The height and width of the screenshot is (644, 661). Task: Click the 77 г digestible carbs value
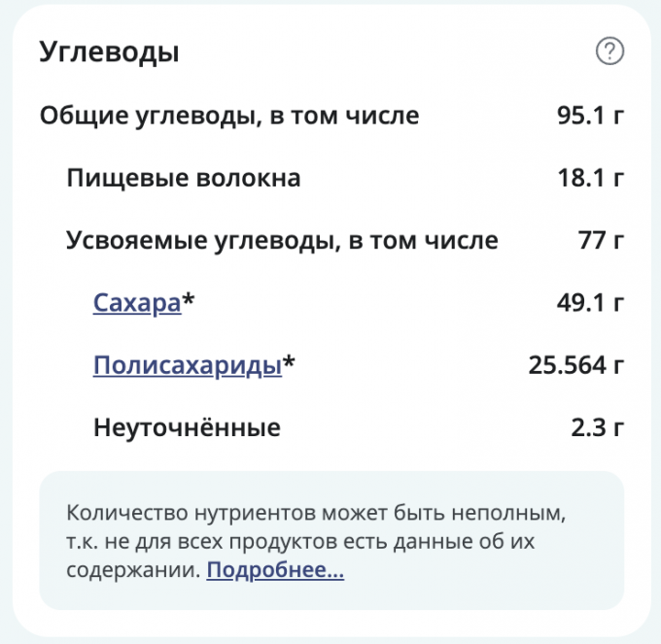600,241
